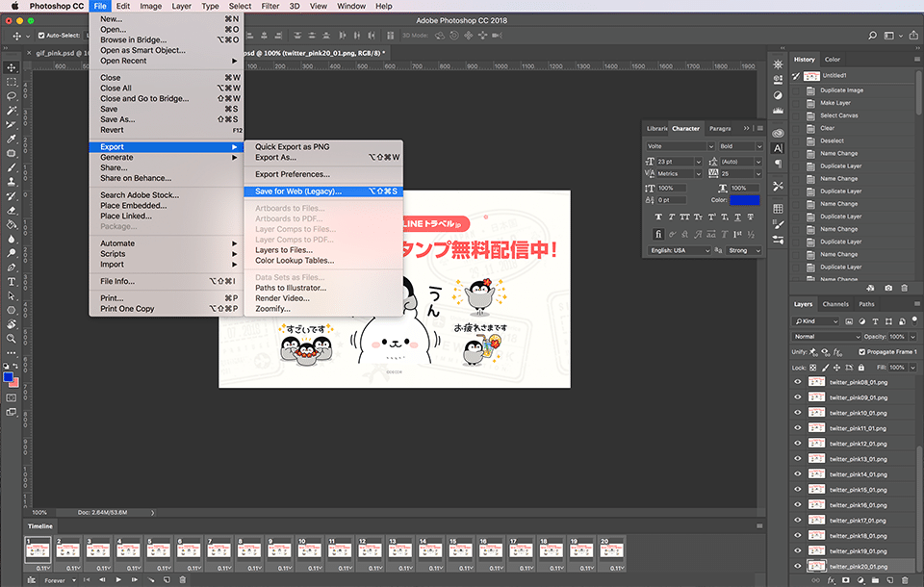Switch to the Color tab

[x=832, y=59]
